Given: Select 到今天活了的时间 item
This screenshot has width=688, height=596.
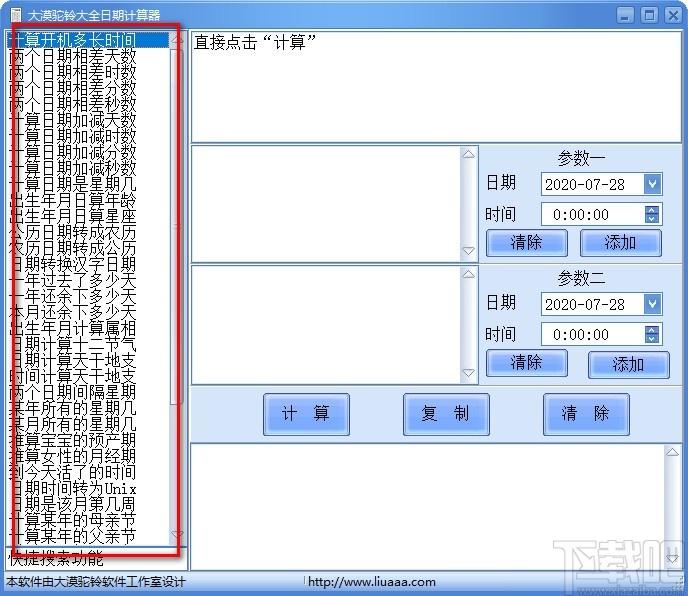Looking at the screenshot, I should (88, 473).
